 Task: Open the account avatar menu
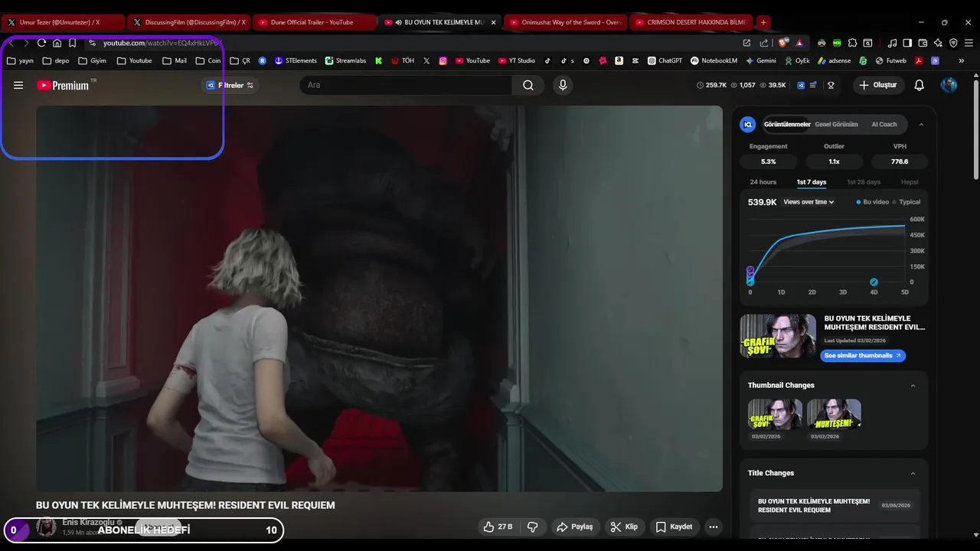click(949, 85)
